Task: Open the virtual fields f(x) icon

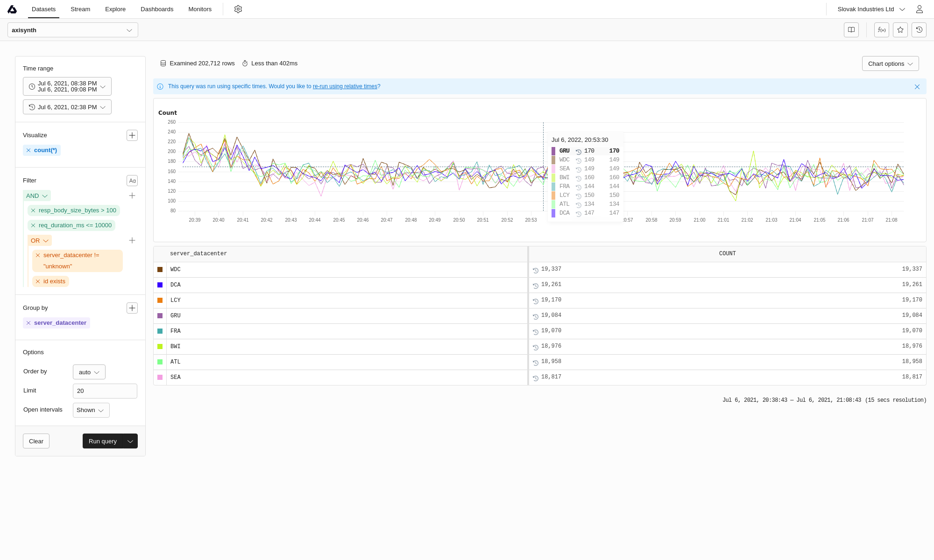Action: pyautogui.click(x=881, y=30)
